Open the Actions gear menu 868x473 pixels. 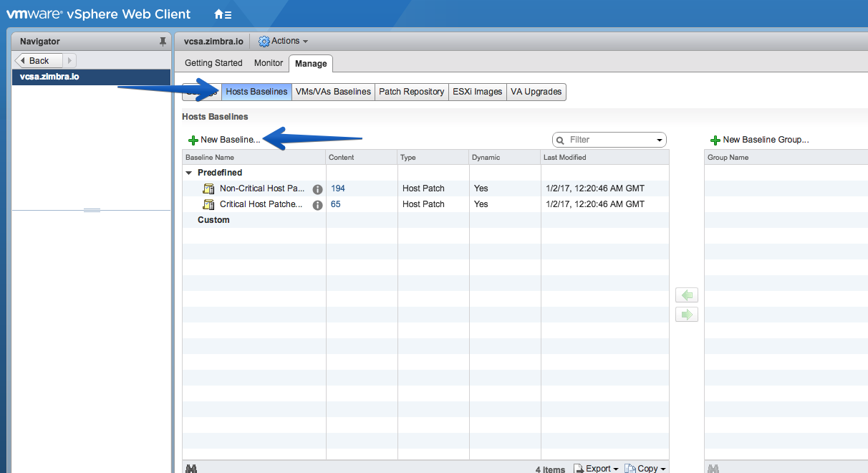point(283,42)
